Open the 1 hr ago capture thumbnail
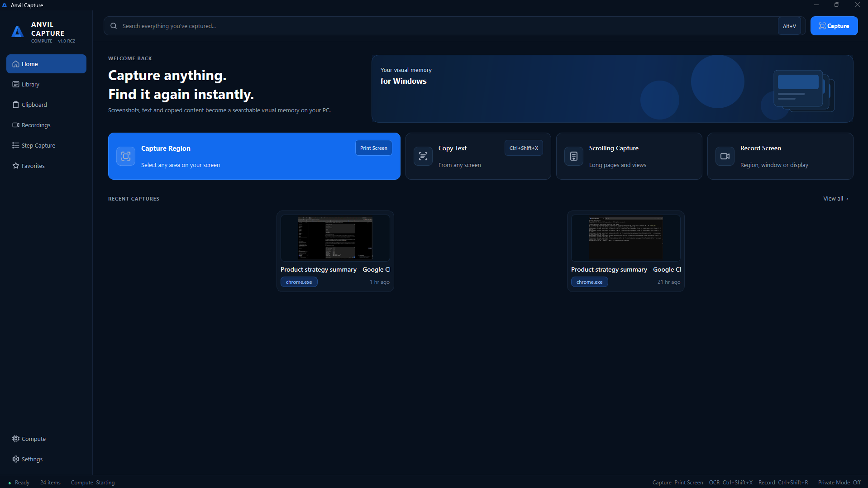Image resolution: width=868 pixels, height=488 pixels. [335, 238]
